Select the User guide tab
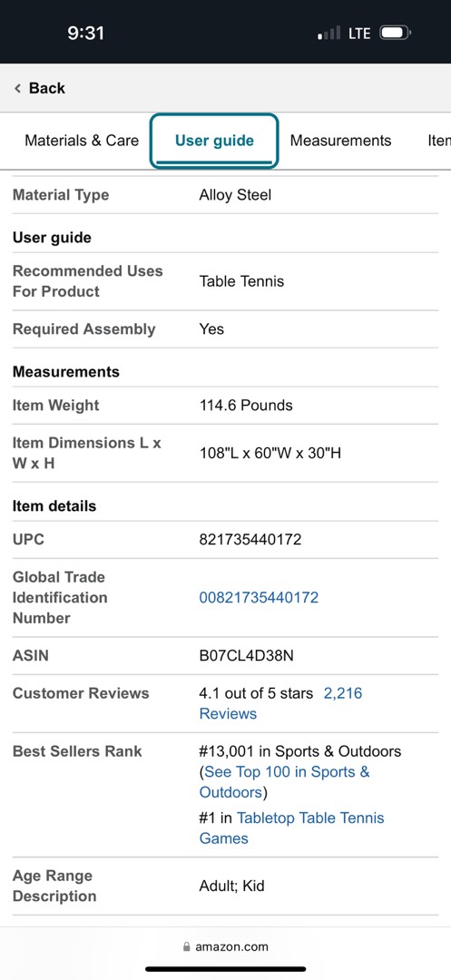451x980 pixels. 214,141
